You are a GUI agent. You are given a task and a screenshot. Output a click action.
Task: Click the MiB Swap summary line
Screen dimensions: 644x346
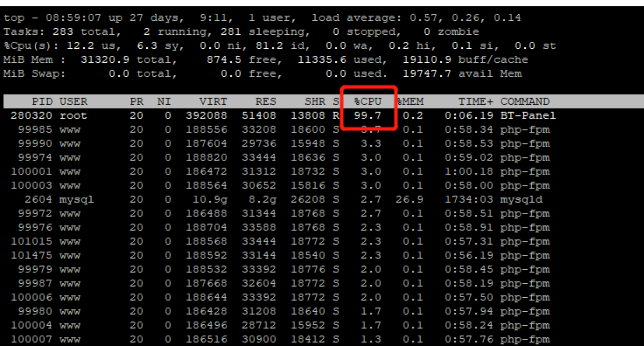click(262, 73)
